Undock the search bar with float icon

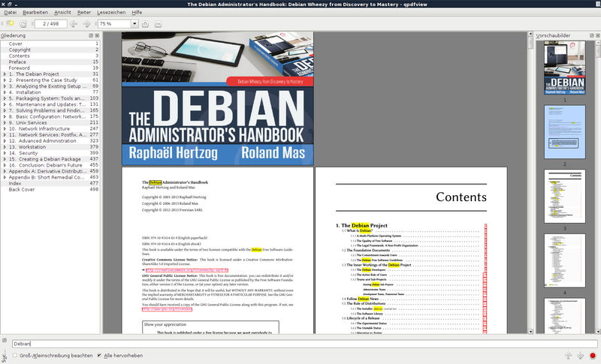click(5, 340)
